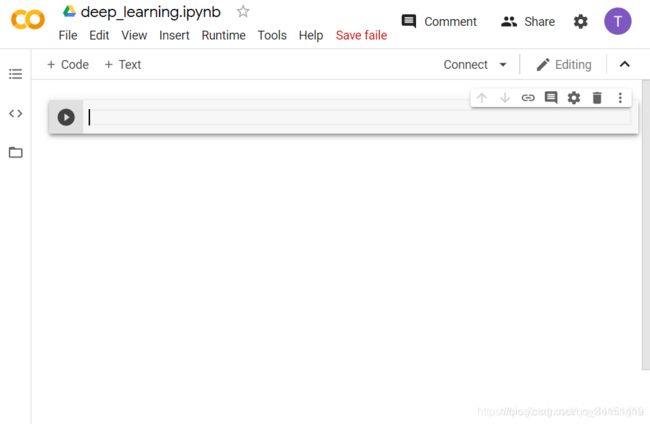Add a comment to the cell

tap(551, 98)
